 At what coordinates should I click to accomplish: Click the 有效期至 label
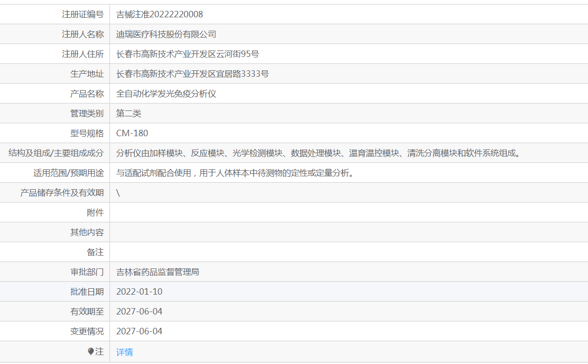[x=87, y=312]
